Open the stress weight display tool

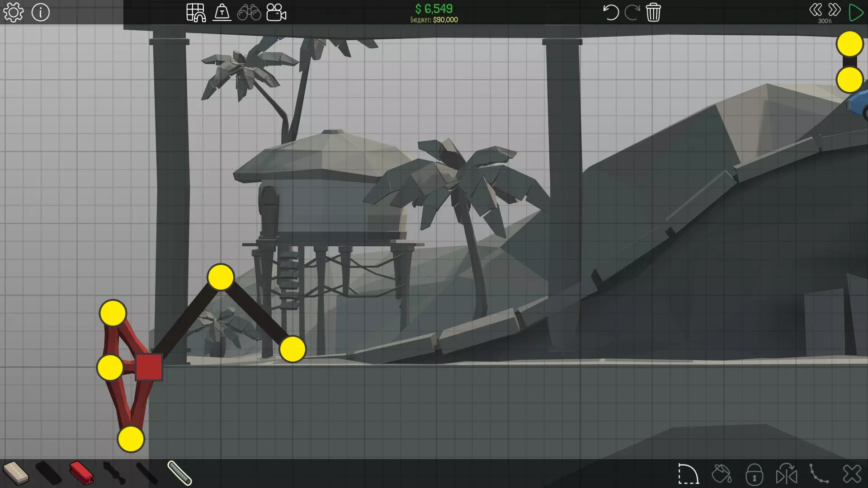pos(222,12)
